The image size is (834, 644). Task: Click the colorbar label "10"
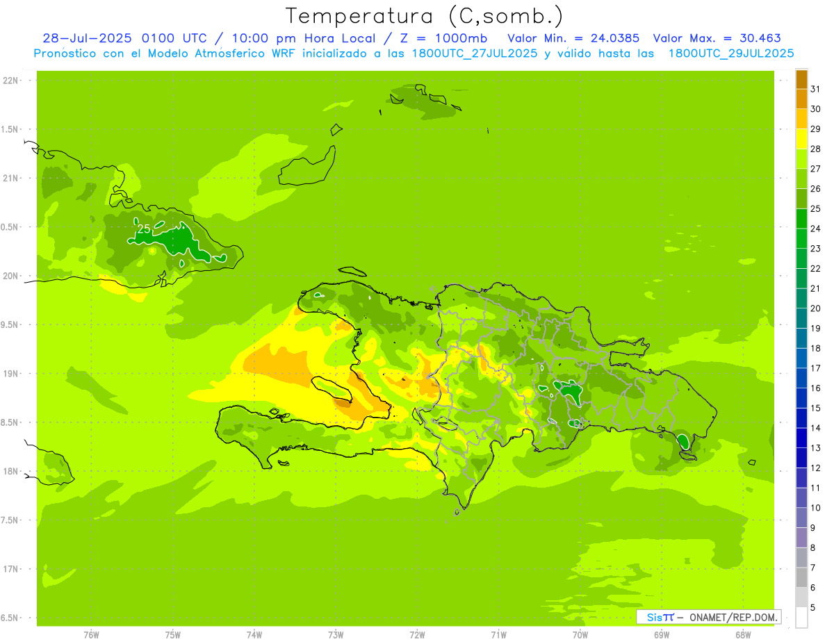coord(815,508)
